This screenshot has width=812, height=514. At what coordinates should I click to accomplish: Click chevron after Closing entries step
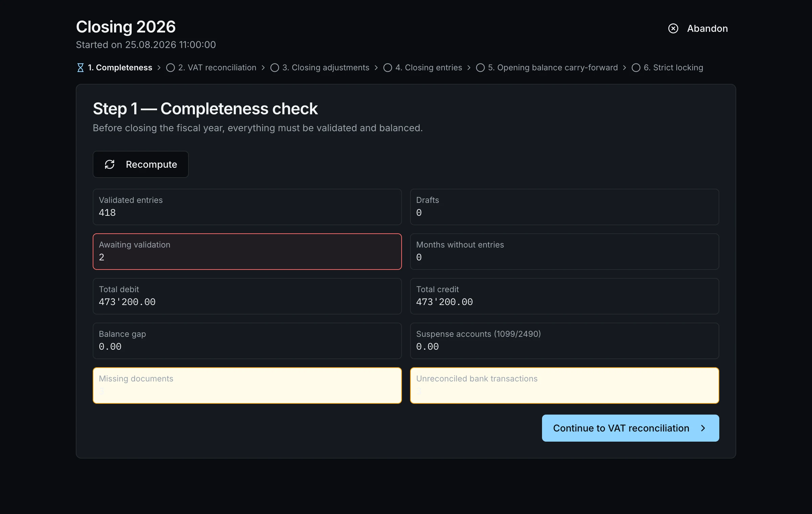[469, 68]
